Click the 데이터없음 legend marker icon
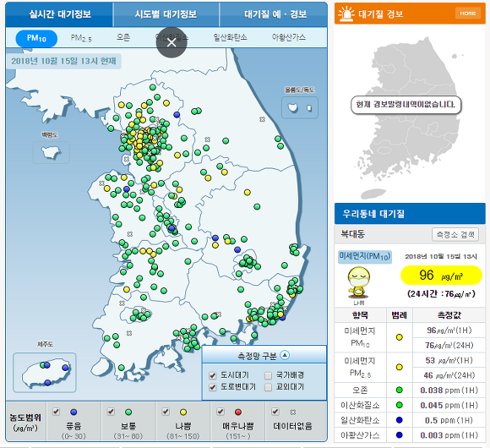Image resolution: width=490 pixels, height=448 pixels. click(x=293, y=412)
